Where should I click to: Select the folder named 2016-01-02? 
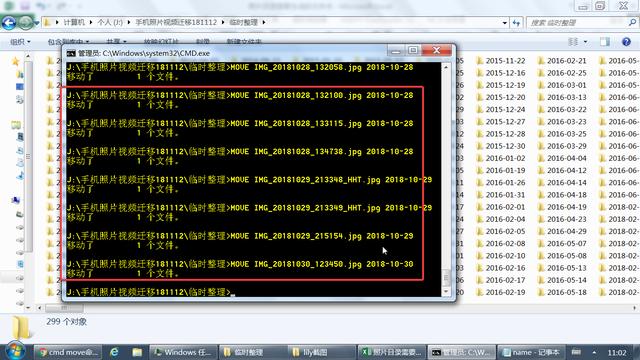[505, 158]
